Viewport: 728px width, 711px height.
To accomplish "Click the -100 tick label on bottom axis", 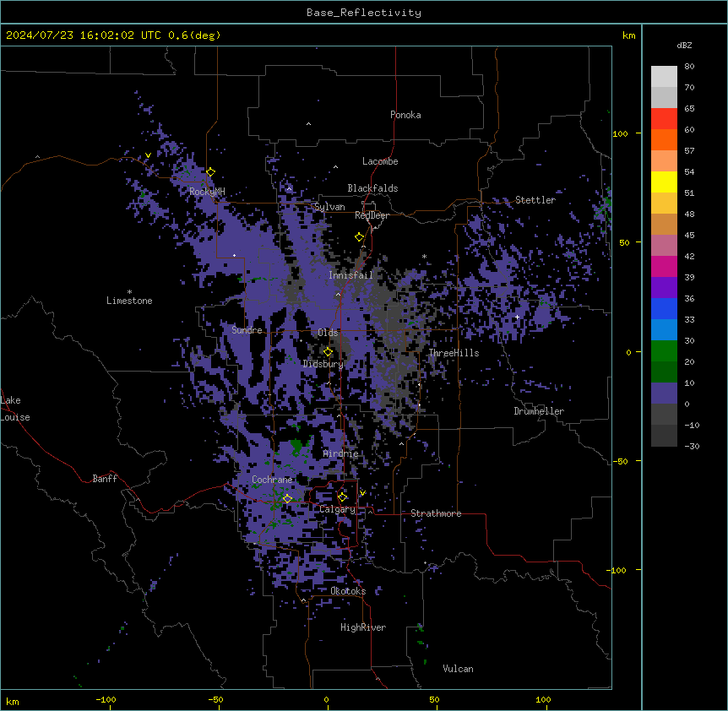I will [x=106, y=699].
